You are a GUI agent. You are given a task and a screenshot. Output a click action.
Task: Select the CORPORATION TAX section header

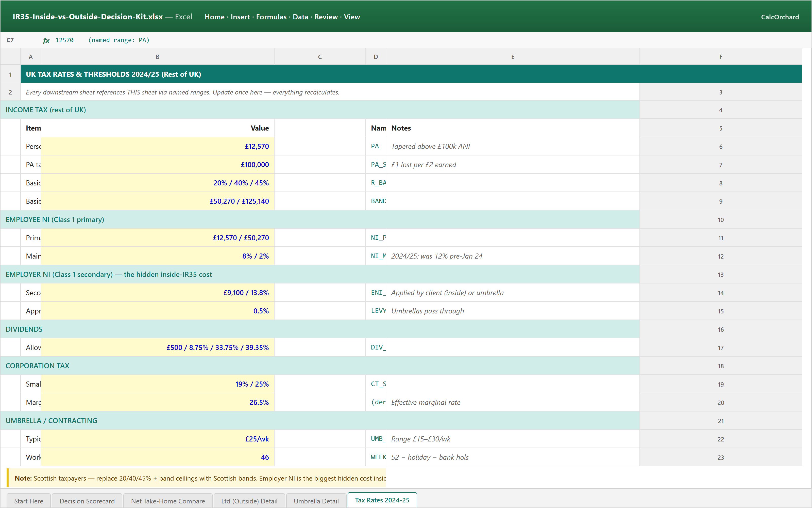(x=320, y=366)
